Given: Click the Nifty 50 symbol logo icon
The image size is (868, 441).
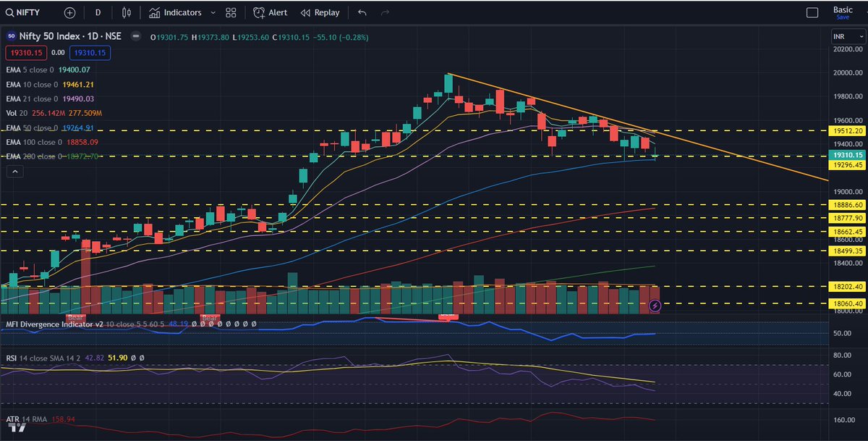Looking at the screenshot, I should click(x=11, y=36).
